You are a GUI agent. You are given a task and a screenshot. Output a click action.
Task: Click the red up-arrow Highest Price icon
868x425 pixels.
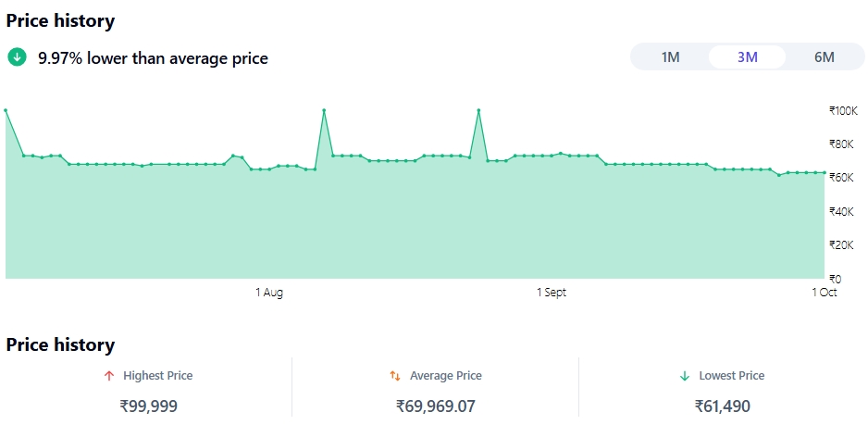click(109, 376)
